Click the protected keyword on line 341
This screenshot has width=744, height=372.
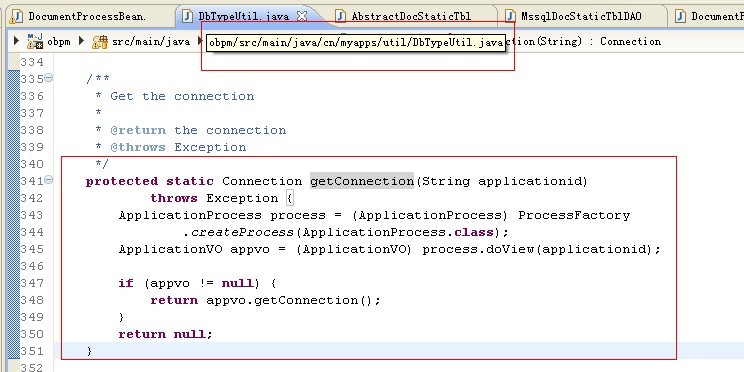pyautogui.click(x=122, y=181)
